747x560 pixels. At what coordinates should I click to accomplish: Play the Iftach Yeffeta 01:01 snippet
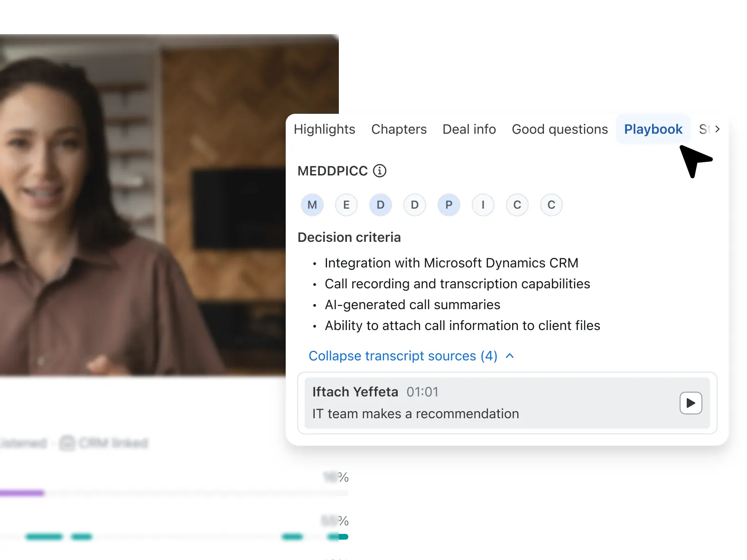[x=691, y=403]
